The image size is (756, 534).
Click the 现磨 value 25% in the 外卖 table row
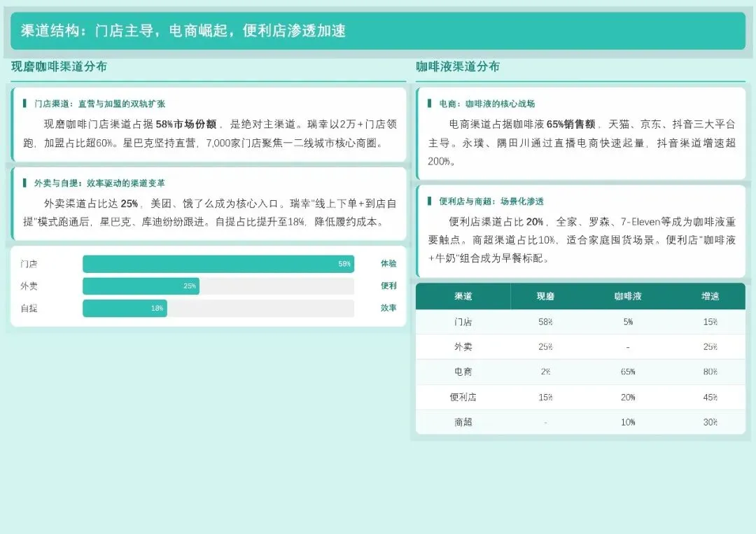pos(545,347)
